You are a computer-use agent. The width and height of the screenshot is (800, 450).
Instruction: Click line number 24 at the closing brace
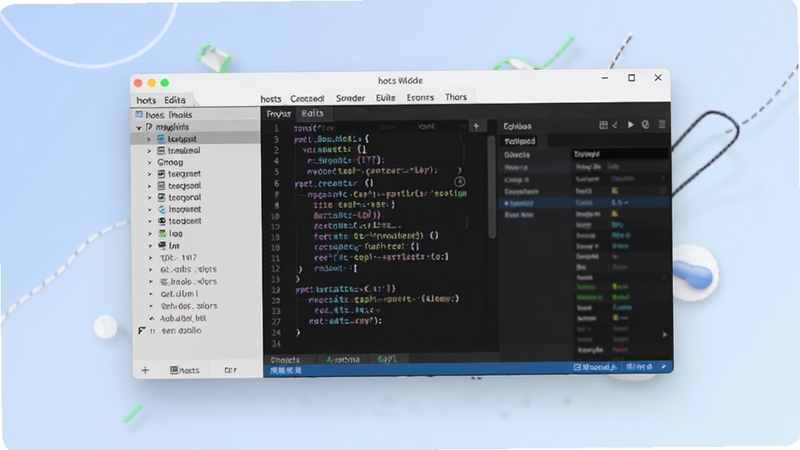coord(276,333)
